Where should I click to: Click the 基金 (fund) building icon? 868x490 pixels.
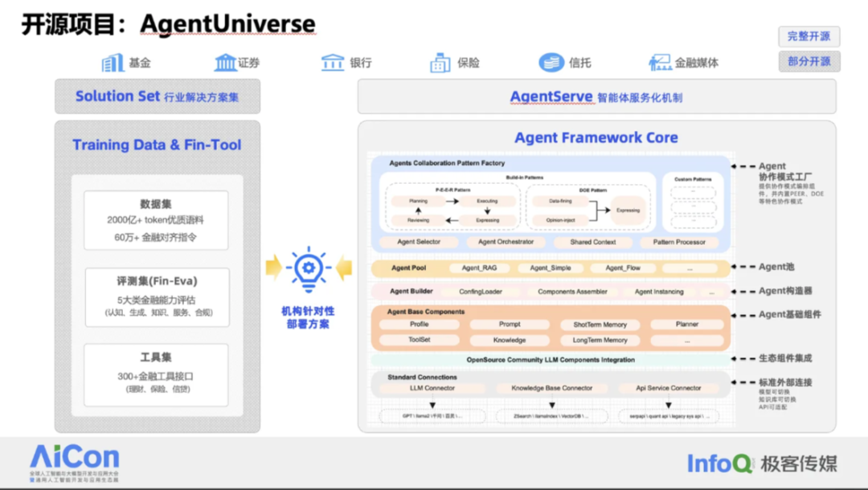[x=113, y=63]
